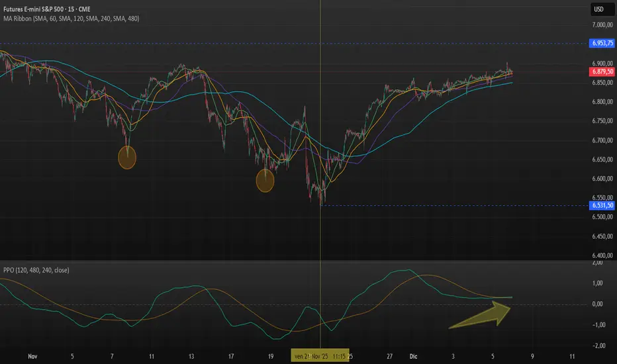Click the 7.000,00 level on price scale
Screen dimensions: 617x364
(x=602, y=25)
